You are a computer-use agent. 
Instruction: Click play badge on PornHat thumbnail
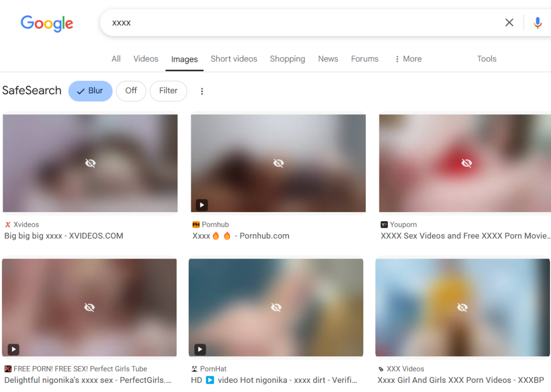[200, 350]
